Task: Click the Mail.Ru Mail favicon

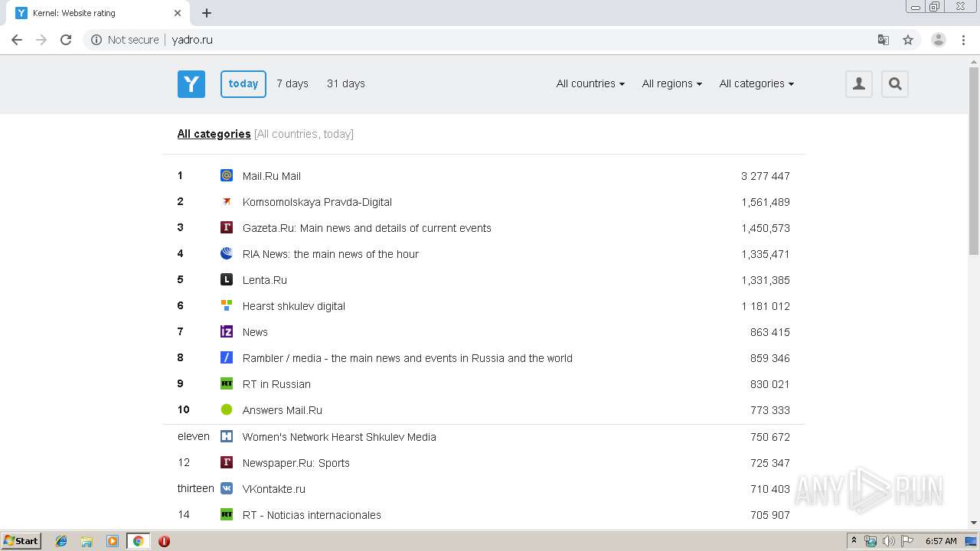Action: (x=227, y=175)
